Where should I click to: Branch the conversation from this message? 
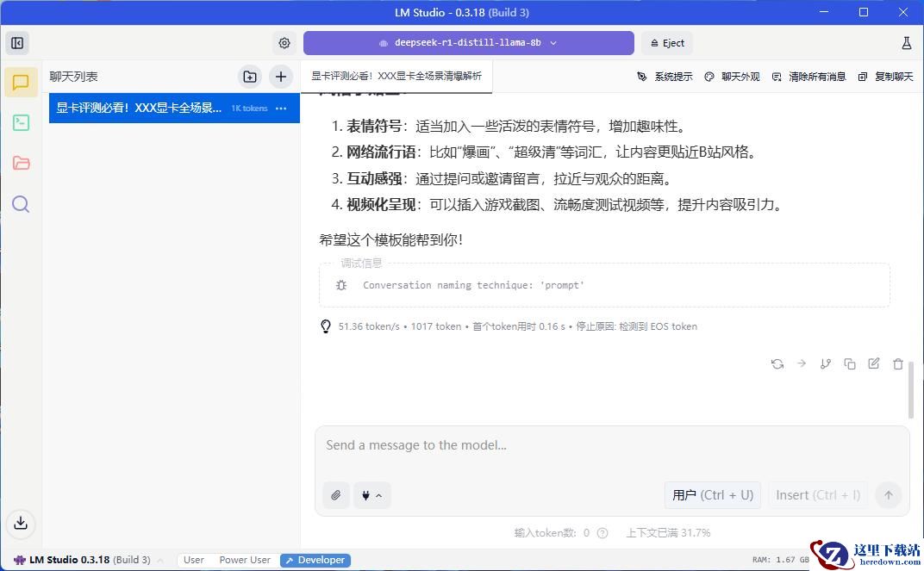tap(826, 363)
